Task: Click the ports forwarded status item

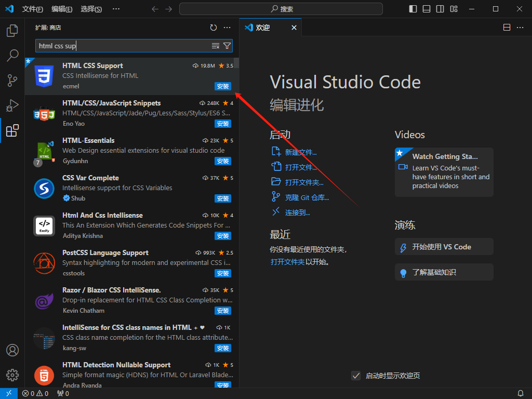Action: coord(63,393)
